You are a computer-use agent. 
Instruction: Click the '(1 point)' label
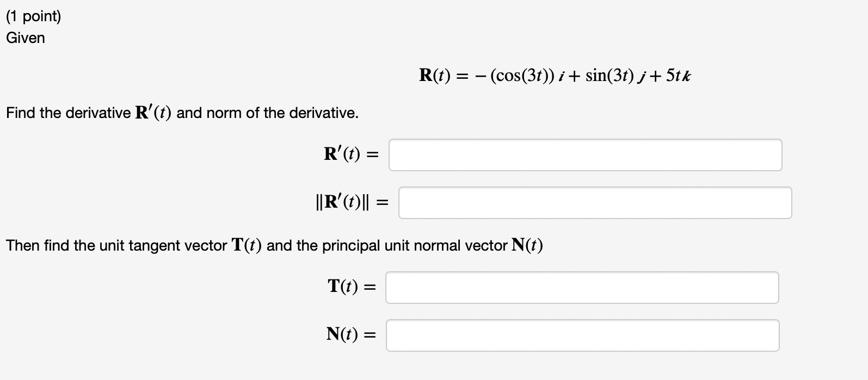click(34, 16)
